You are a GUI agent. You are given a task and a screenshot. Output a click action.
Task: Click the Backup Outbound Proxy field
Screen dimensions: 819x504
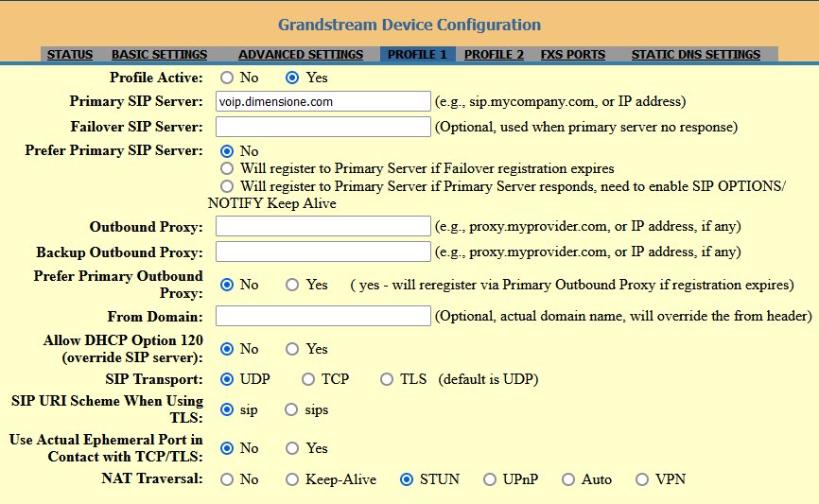click(323, 252)
